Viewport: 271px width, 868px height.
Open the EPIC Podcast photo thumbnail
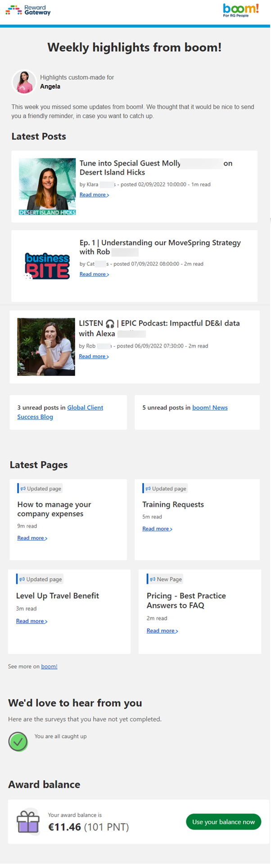[46, 347]
